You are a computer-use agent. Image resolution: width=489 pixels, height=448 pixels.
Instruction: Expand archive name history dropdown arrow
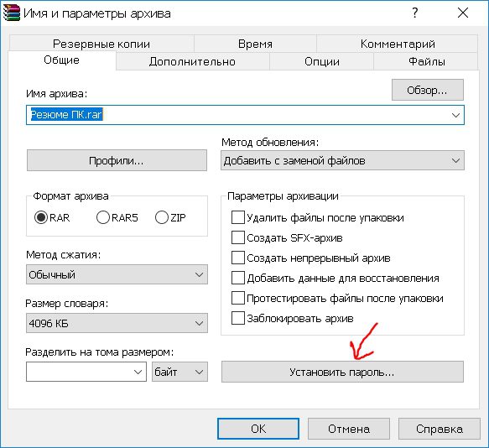(x=455, y=115)
